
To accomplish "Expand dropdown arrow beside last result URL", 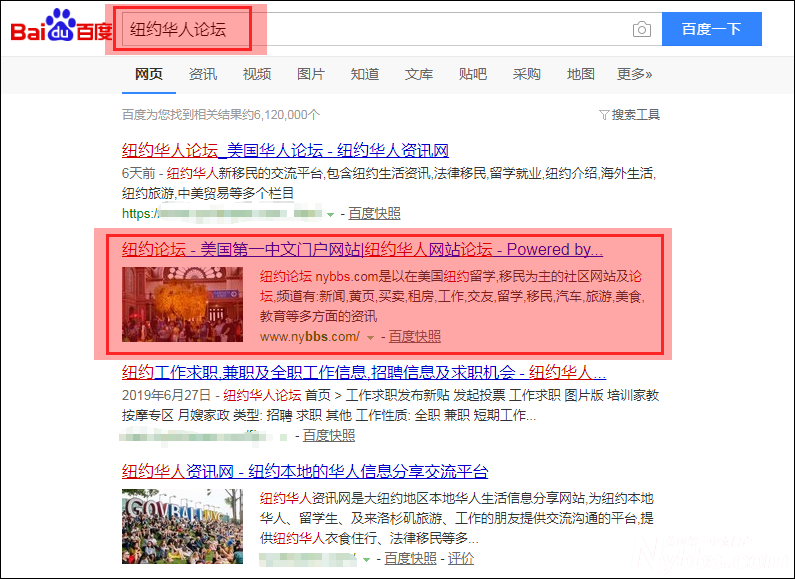I will coord(367,560).
